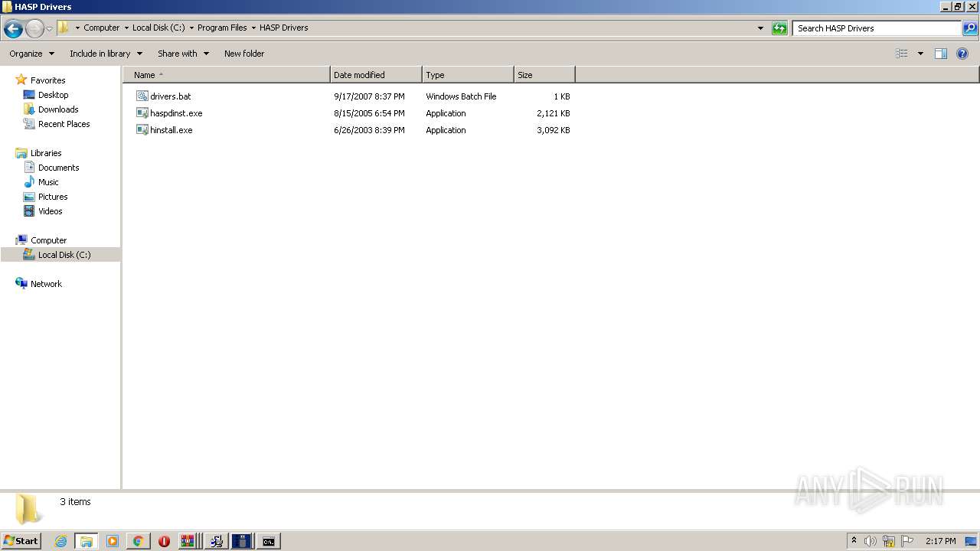
Task: Open Internet Explorer from the taskbar
Action: 60,541
